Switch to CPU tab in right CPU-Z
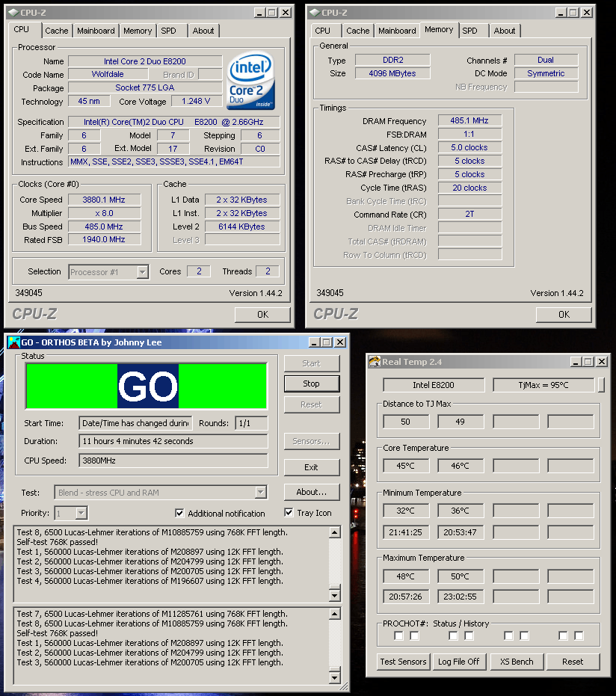The height and width of the screenshot is (696, 616). coord(323,31)
